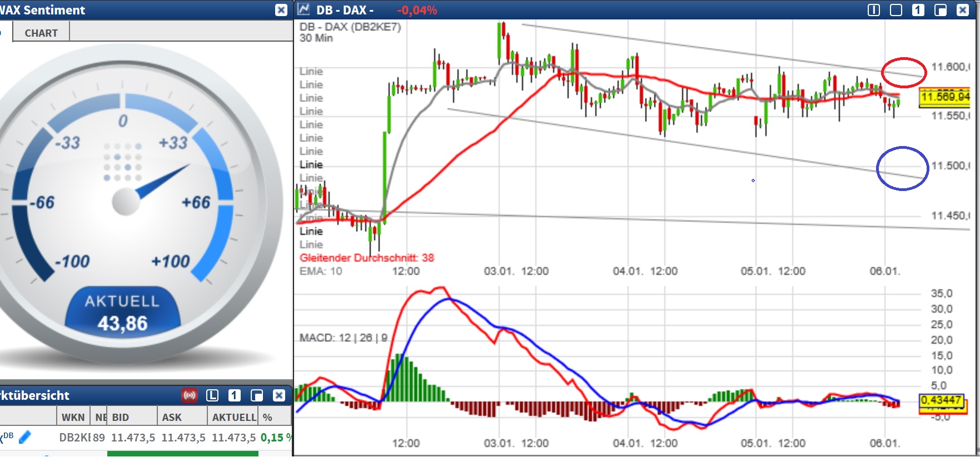
Task: Select the red "Gleitender Durchschnitt: 38" label
Action: coord(366,258)
